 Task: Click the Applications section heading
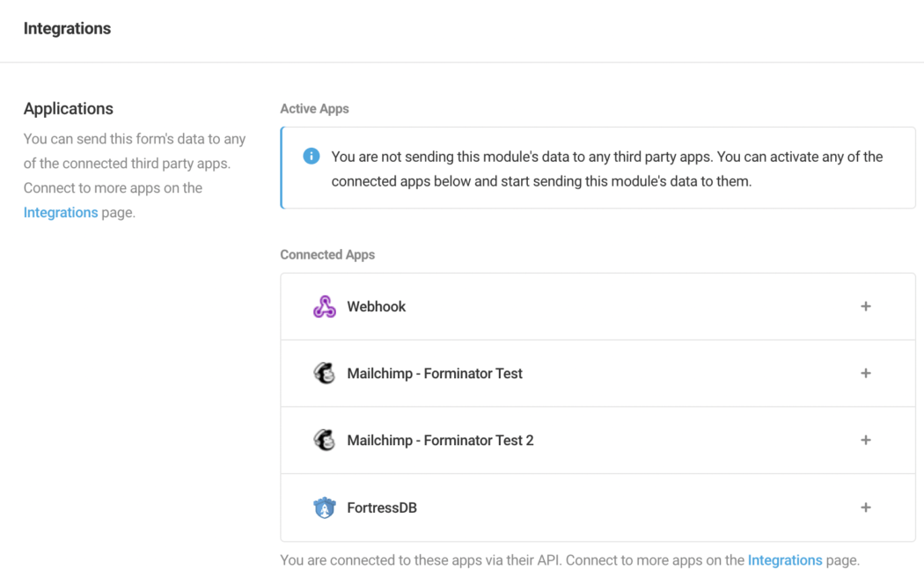[x=69, y=109]
